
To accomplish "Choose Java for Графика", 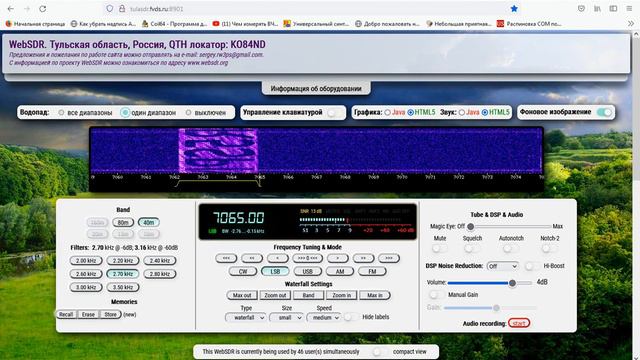I will tap(387, 112).
